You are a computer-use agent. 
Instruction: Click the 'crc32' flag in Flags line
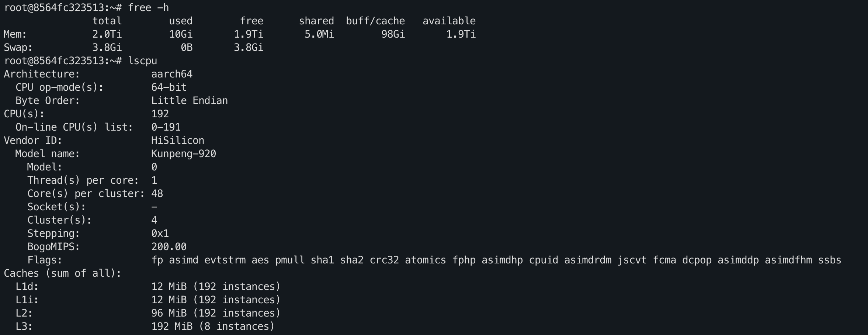384,260
